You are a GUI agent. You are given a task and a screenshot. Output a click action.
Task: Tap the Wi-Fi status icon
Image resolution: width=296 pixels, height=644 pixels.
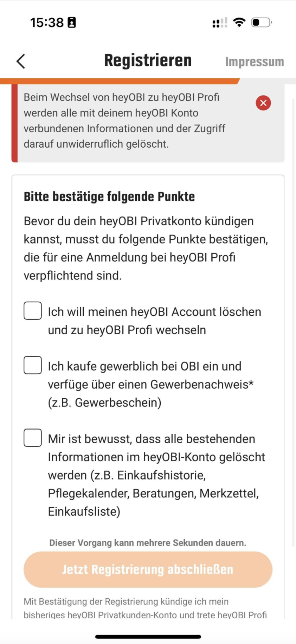coord(239,22)
